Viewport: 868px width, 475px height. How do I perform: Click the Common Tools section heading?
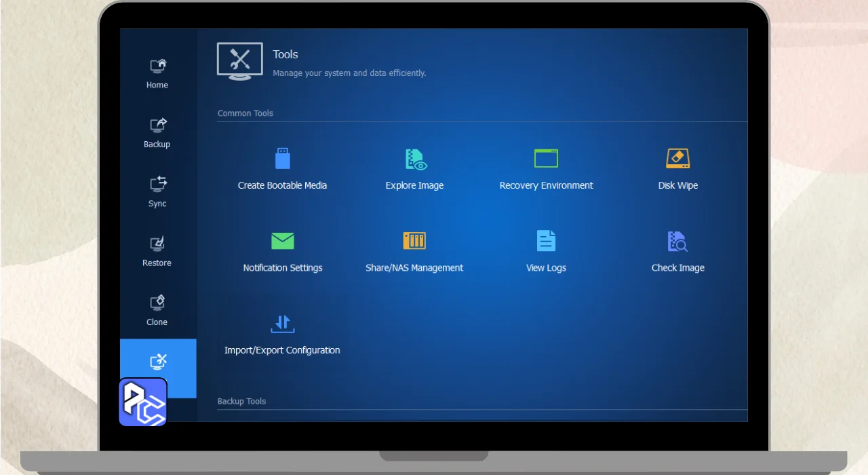coord(245,113)
